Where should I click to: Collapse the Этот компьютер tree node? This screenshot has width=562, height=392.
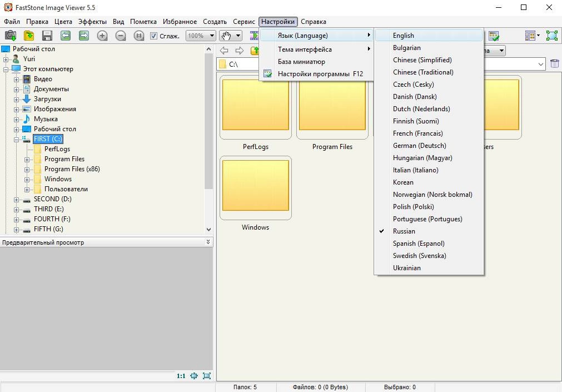(6, 69)
